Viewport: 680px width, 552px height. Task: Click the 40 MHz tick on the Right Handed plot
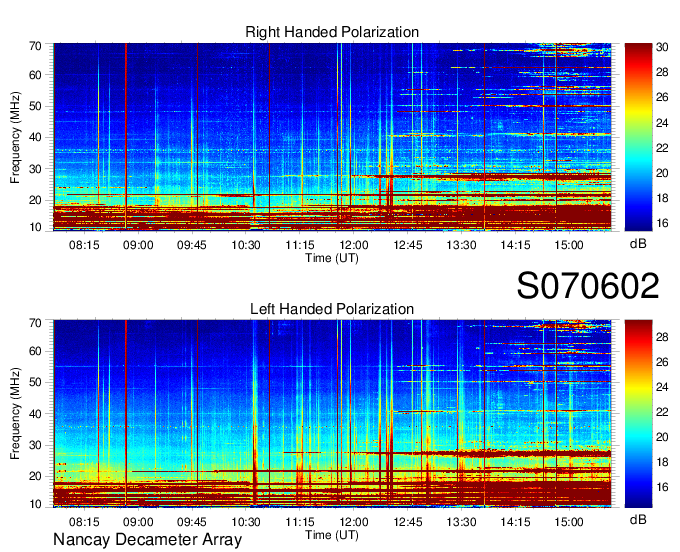[x=35, y=137]
